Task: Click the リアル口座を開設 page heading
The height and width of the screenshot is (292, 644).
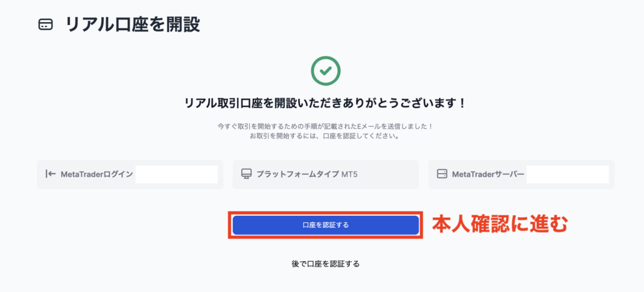Action: pos(133,25)
